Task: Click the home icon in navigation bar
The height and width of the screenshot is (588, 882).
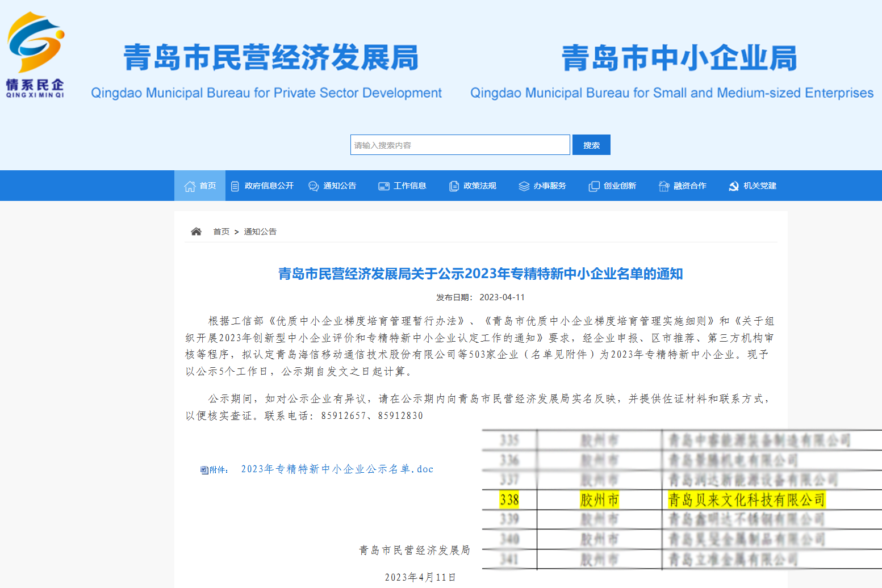Action: coord(190,186)
